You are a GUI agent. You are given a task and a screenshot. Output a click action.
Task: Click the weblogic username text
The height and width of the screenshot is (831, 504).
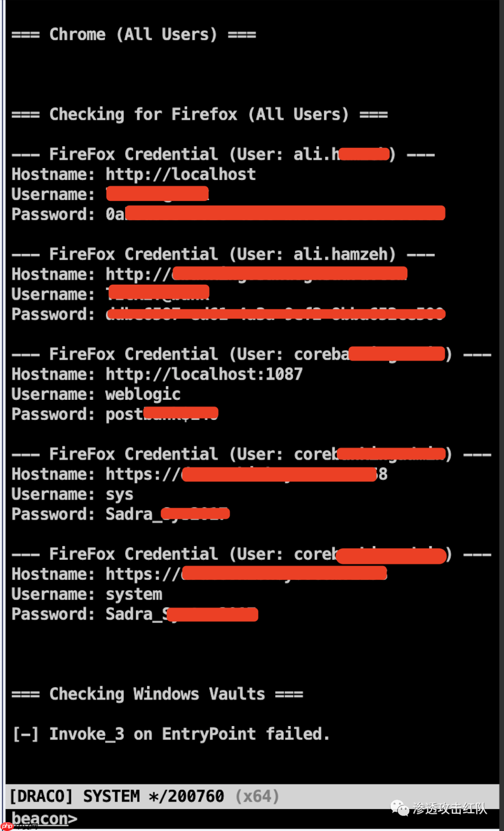tap(143, 394)
